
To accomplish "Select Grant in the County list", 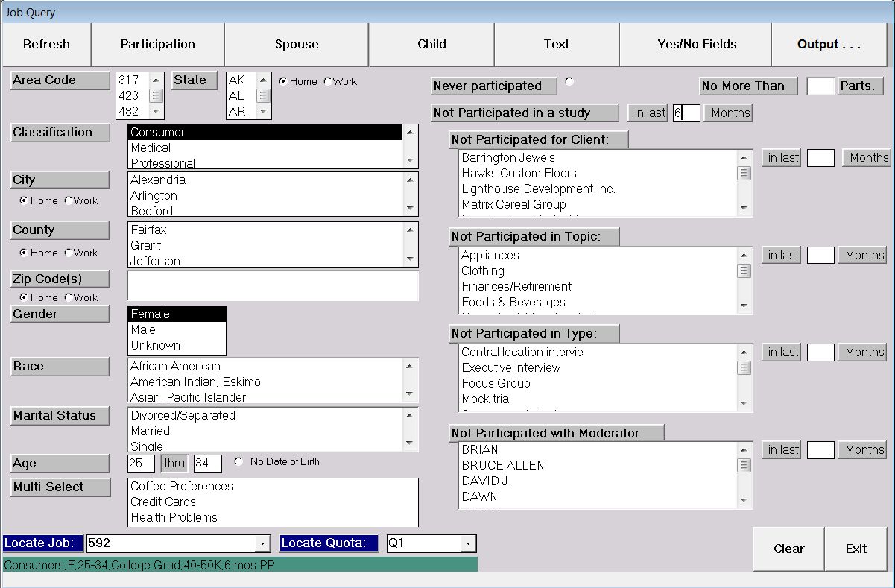I will [265, 245].
